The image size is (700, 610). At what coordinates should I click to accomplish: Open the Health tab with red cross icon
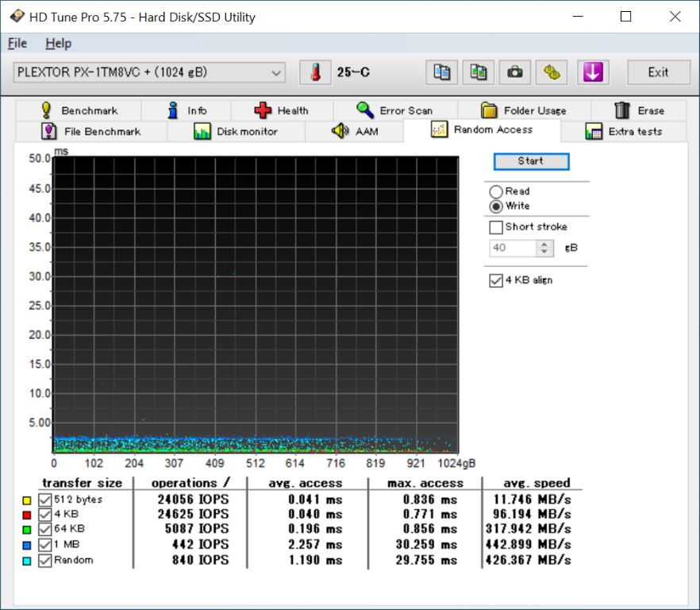point(281,110)
